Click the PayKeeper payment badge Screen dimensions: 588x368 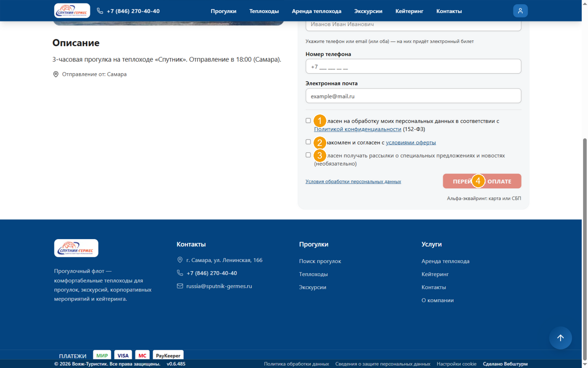(x=168, y=355)
